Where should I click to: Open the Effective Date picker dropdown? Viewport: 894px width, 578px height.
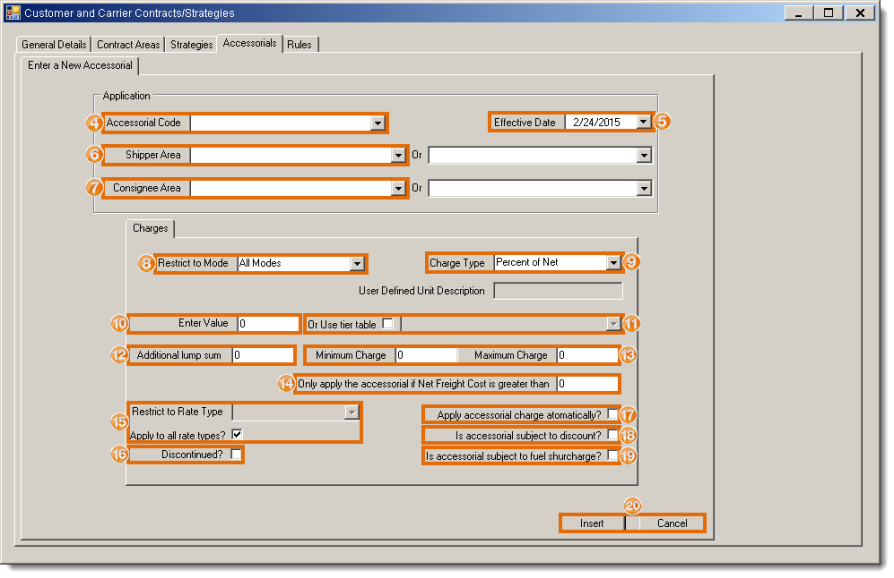tap(644, 121)
